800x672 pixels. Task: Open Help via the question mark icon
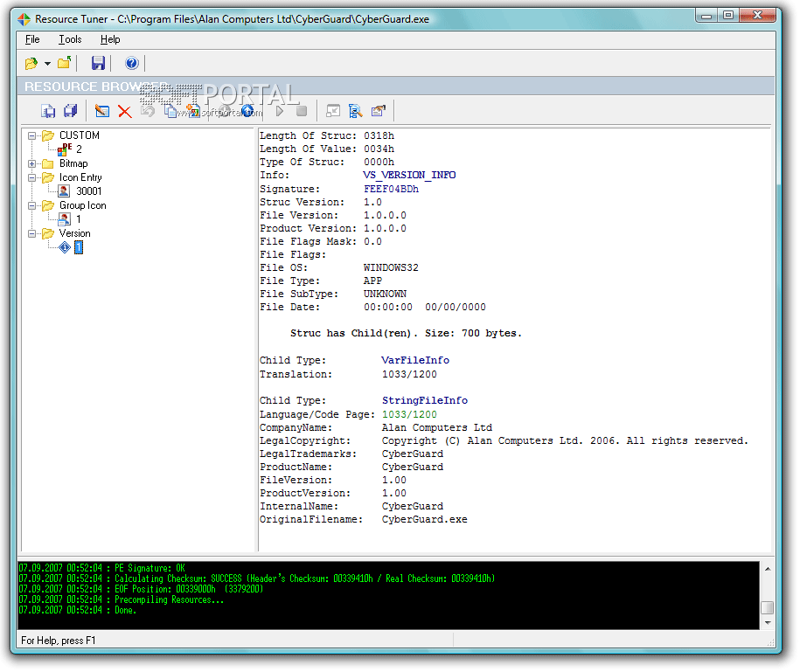(x=132, y=63)
